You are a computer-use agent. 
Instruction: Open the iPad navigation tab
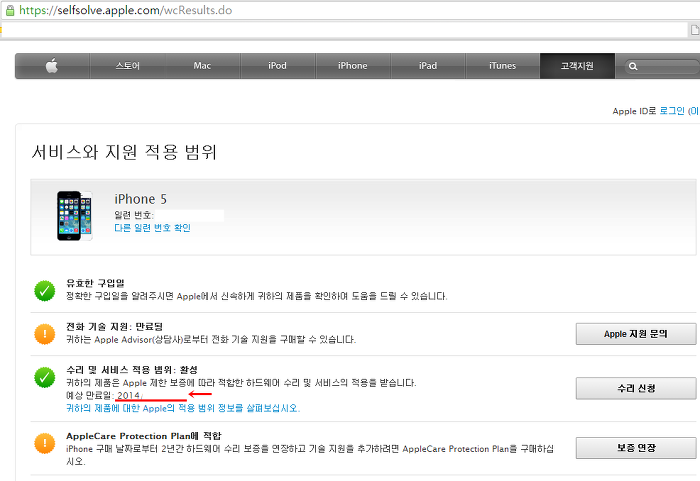(428, 66)
